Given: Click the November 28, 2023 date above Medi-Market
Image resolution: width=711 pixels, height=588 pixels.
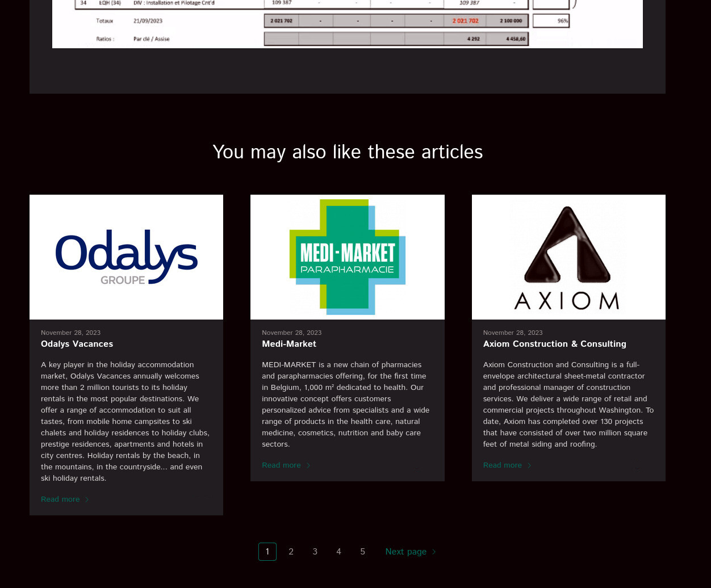Looking at the screenshot, I should click(291, 333).
